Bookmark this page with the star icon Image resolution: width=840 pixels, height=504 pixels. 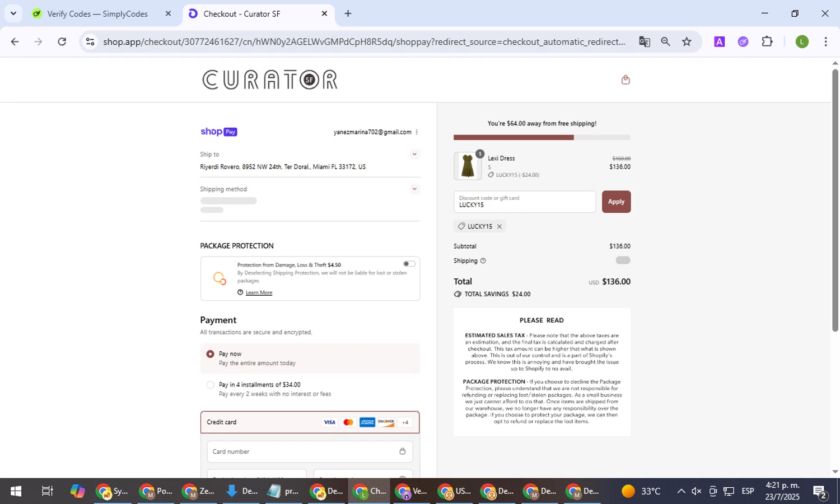click(x=687, y=41)
